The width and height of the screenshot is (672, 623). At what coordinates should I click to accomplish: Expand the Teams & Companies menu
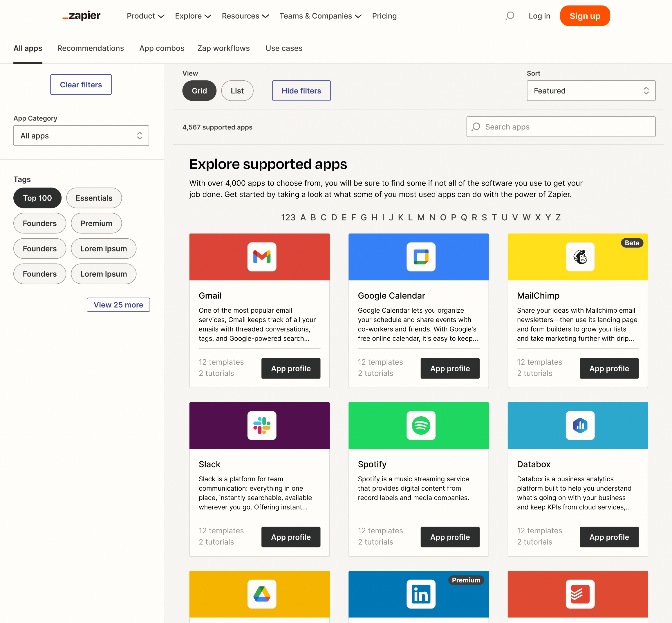click(320, 16)
